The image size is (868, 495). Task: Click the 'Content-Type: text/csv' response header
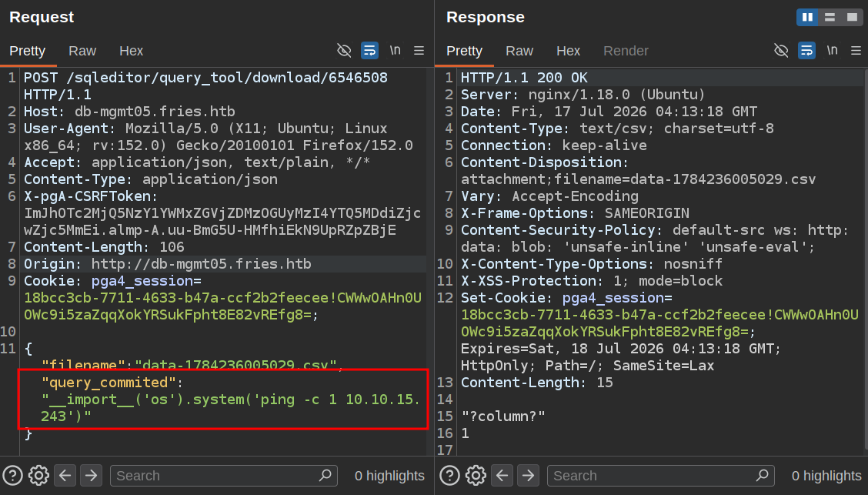click(617, 129)
